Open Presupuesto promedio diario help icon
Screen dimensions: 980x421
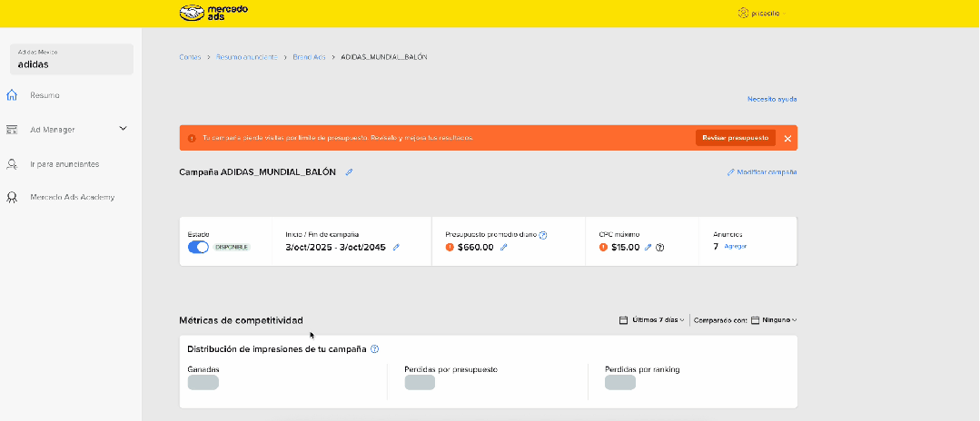point(543,235)
